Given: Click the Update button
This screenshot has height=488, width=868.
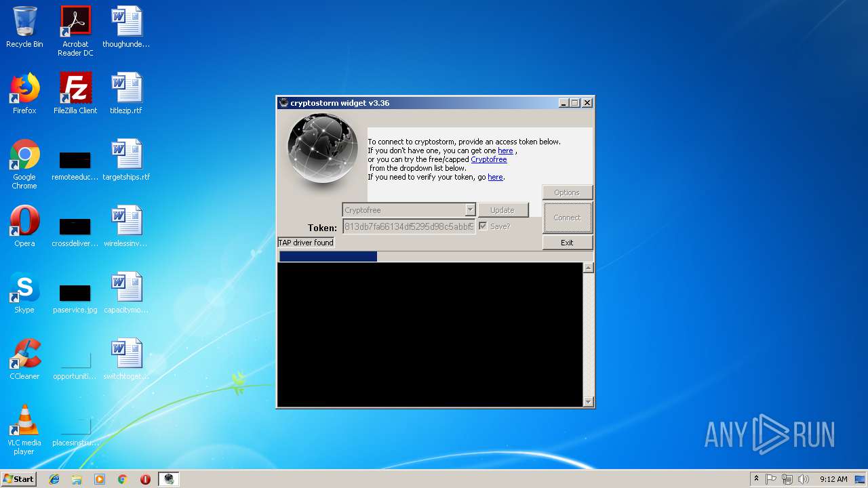Looking at the screenshot, I should coord(502,210).
